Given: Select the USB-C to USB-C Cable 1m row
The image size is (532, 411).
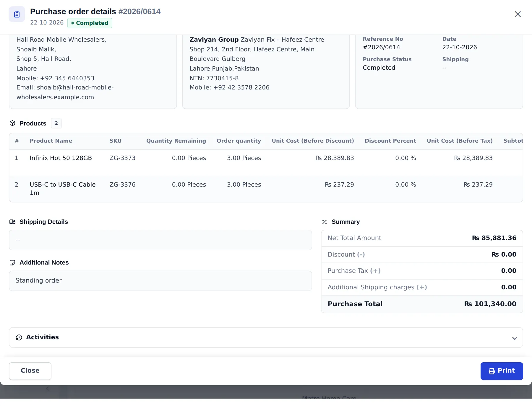Looking at the screenshot, I should click(266, 189).
